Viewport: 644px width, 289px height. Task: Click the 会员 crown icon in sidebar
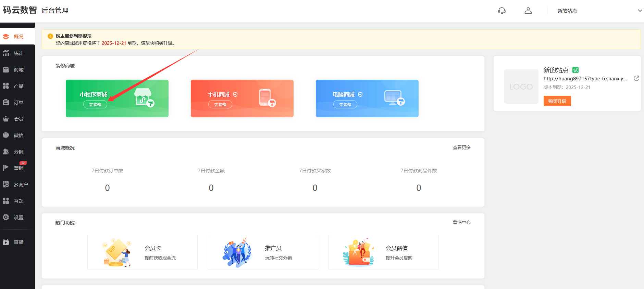(6, 119)
